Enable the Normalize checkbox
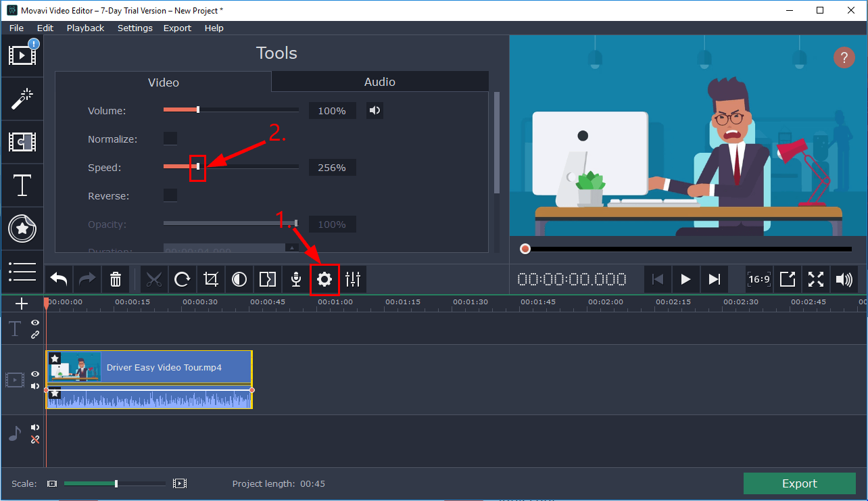The image size is (868, 501). [170, 138]
